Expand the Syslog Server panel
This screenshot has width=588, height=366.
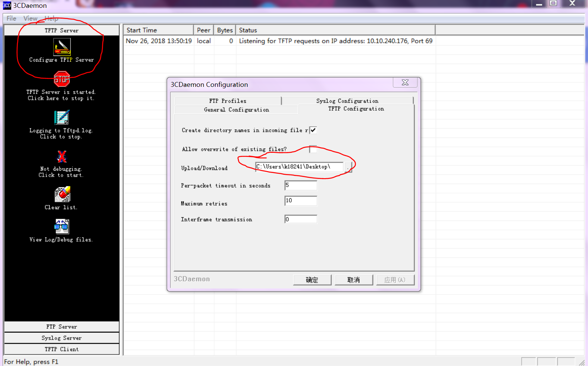(x=62, y=338)
